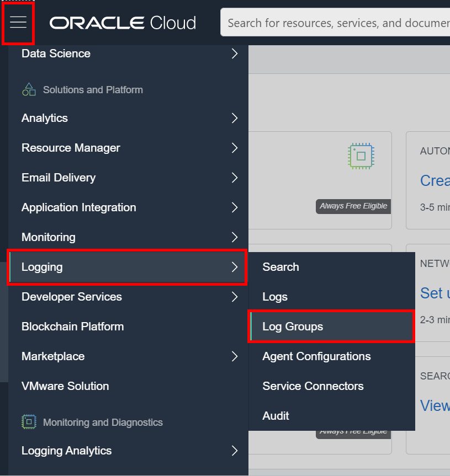
Task: Choose Log Groups in the Logging submenu
Action: (x=293, y=327)
